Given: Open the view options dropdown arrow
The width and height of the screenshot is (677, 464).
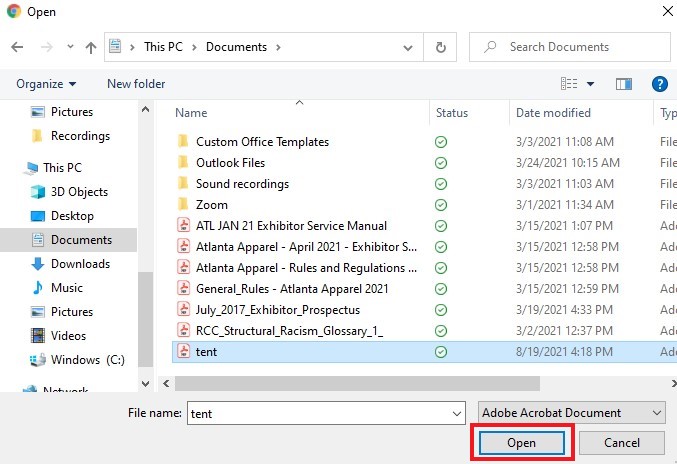Looking at the screenshot, I should point(590,84).
